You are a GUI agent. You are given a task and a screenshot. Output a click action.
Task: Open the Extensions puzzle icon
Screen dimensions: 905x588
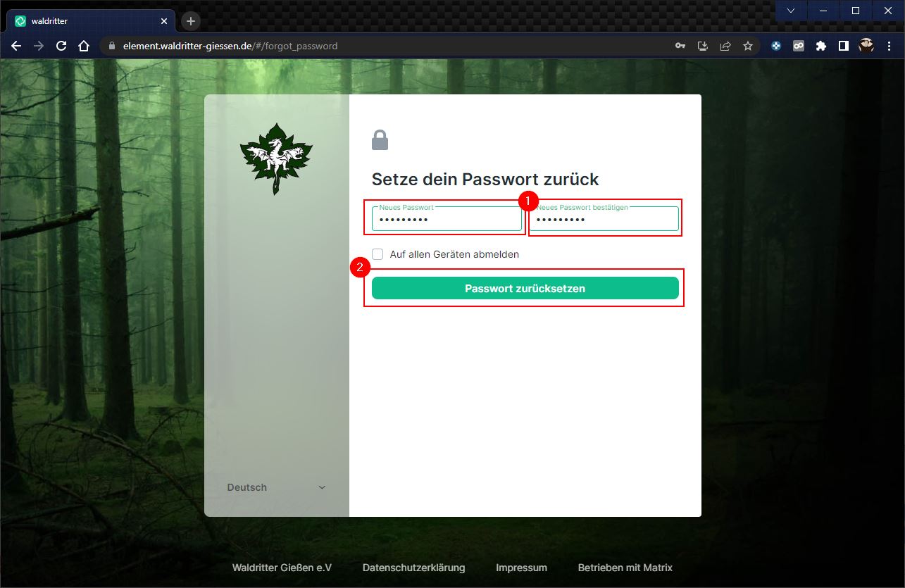(820, 46)
